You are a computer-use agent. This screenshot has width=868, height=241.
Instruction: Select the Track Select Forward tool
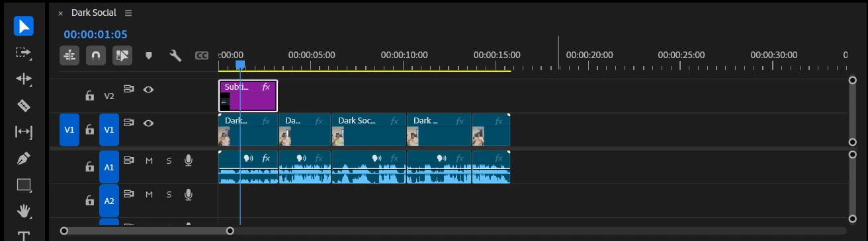[24, 52]
